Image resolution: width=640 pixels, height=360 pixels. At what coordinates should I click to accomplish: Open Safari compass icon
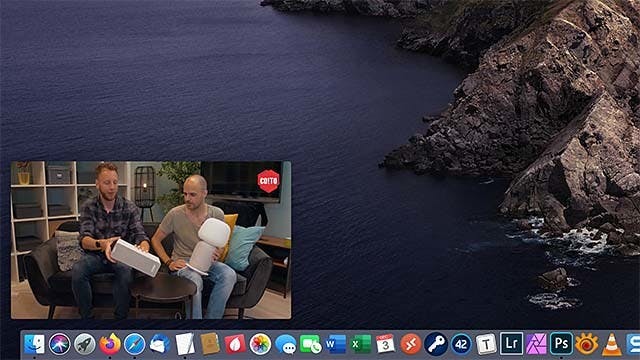[x=135, y=344]
